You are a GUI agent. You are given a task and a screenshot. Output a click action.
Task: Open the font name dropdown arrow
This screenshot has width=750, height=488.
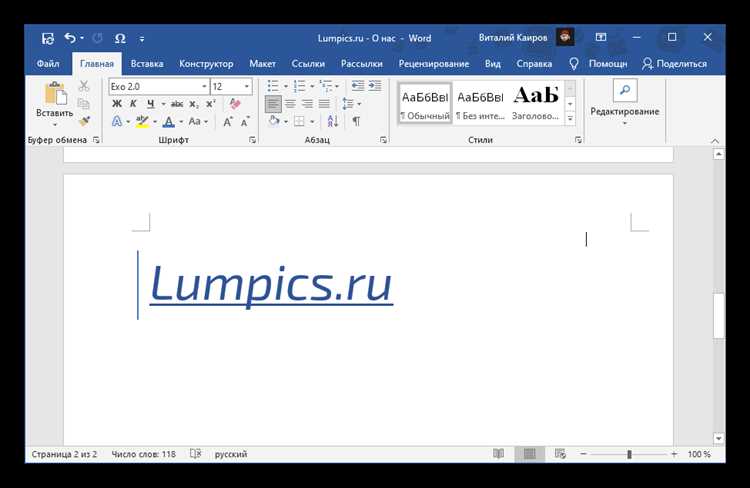point(204,87)
